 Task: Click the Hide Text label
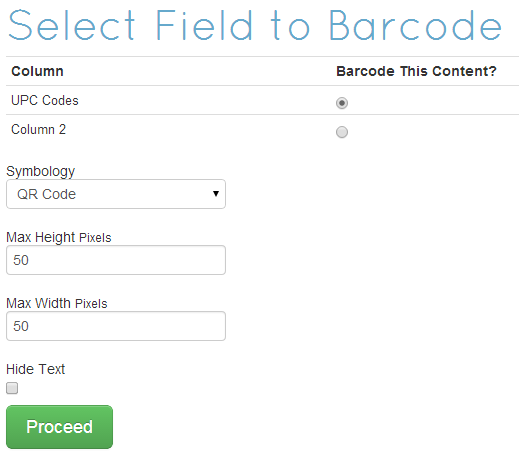tap(35, 369)
